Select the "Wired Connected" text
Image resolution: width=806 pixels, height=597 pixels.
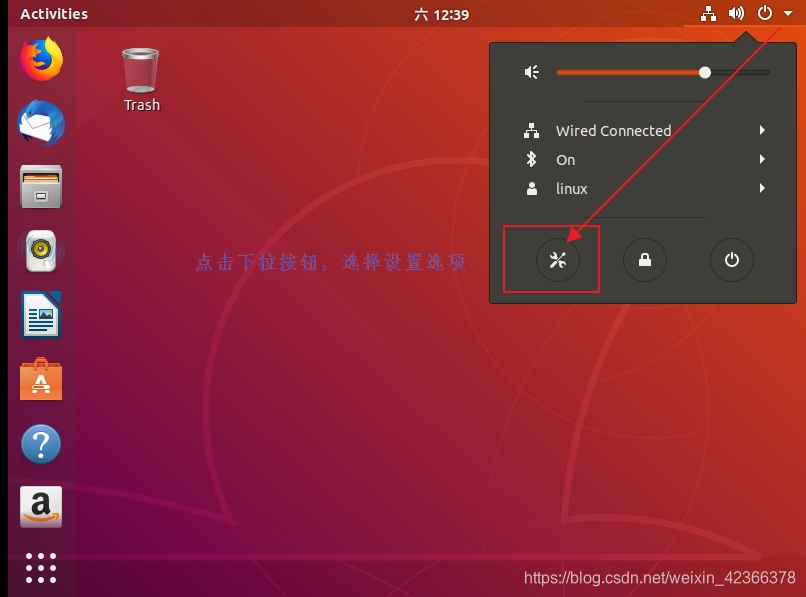613,131
